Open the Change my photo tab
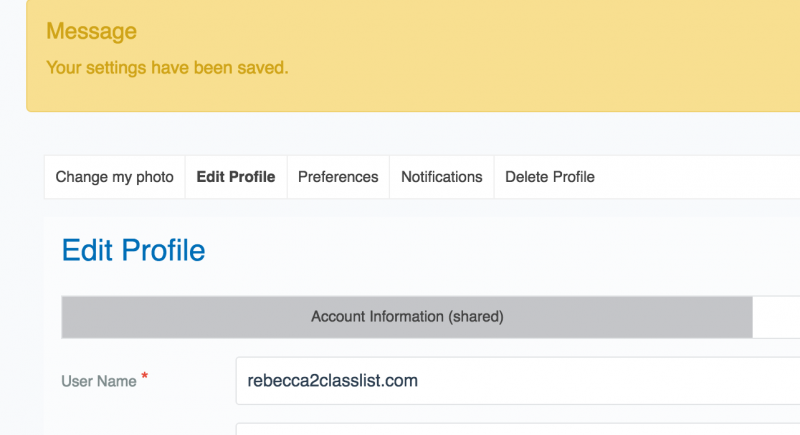 pyautogui.click(x=114, y=177)
